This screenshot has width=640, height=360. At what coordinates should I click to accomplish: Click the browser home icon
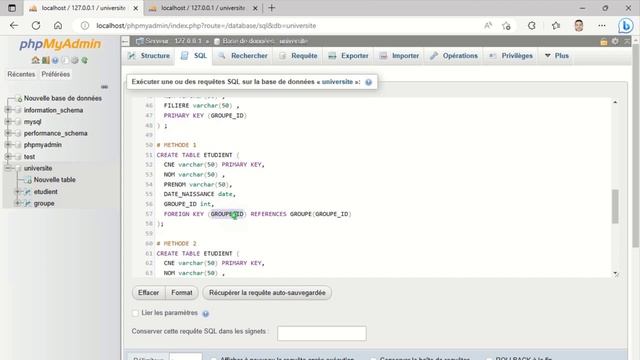coord(58,26)
